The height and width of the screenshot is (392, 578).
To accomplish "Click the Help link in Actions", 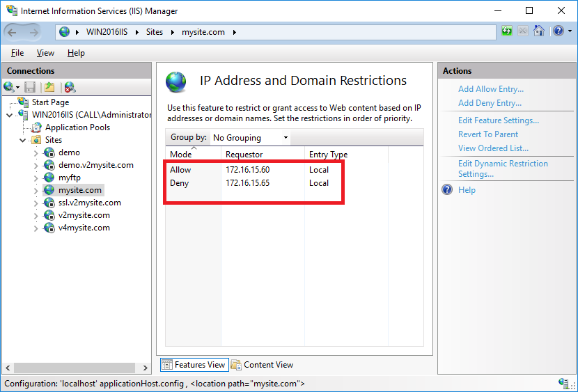I will 467,190.
